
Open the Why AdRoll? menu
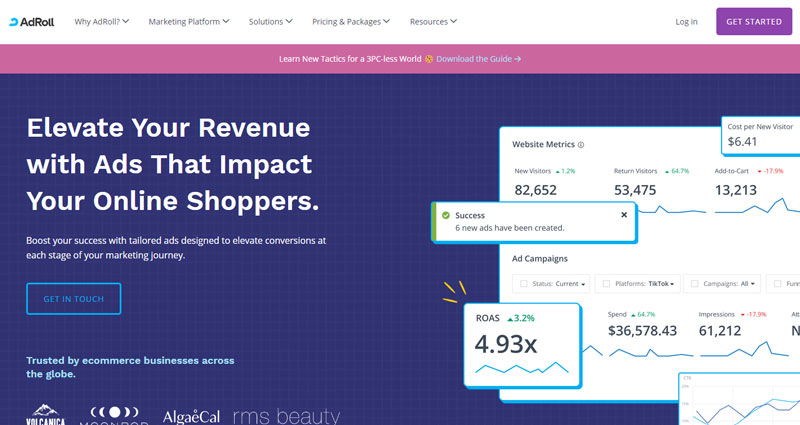tap(102, 21)
